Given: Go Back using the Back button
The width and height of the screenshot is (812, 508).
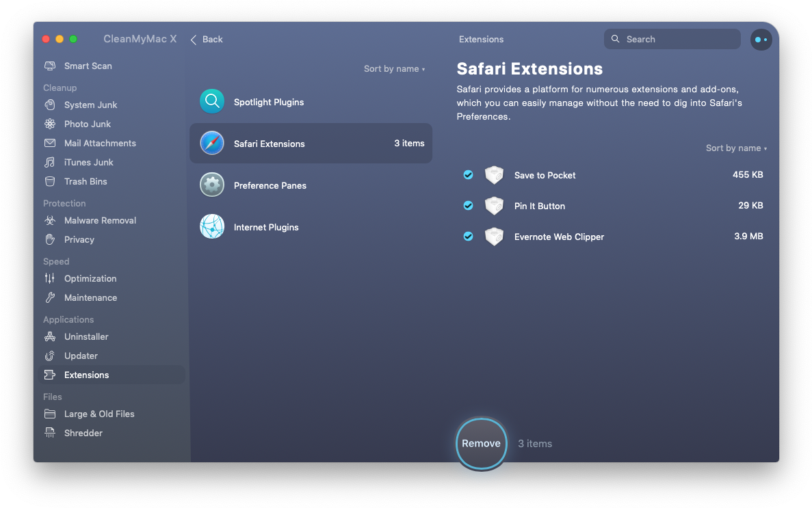Looking at the screenshot, I should tap(206, 39).
